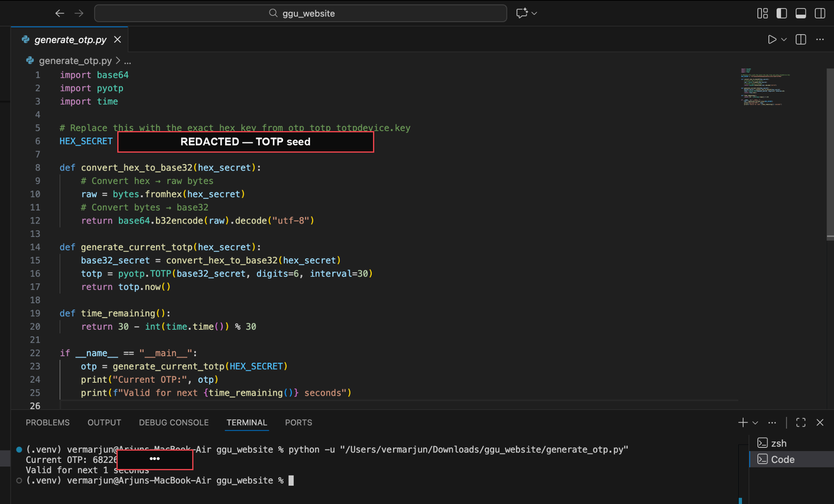Create a new terminal with plus icon
Image resolution: width=834 pixels, height=504 pixels.
point(743,422)
